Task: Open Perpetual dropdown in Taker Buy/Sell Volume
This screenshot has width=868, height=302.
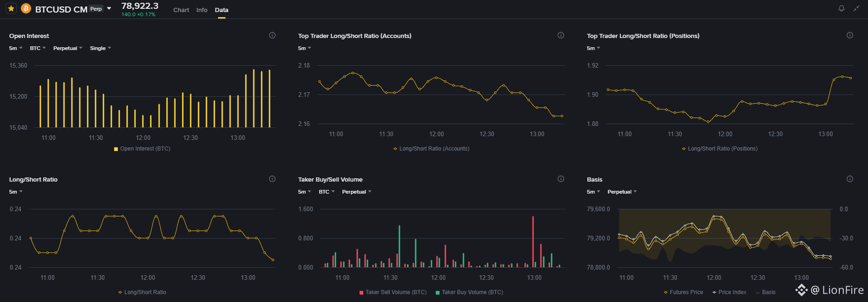Action: point(357,192)
